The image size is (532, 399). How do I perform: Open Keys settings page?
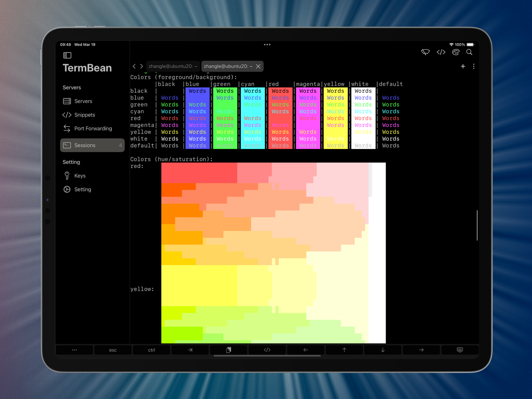(x=80, y=176)
